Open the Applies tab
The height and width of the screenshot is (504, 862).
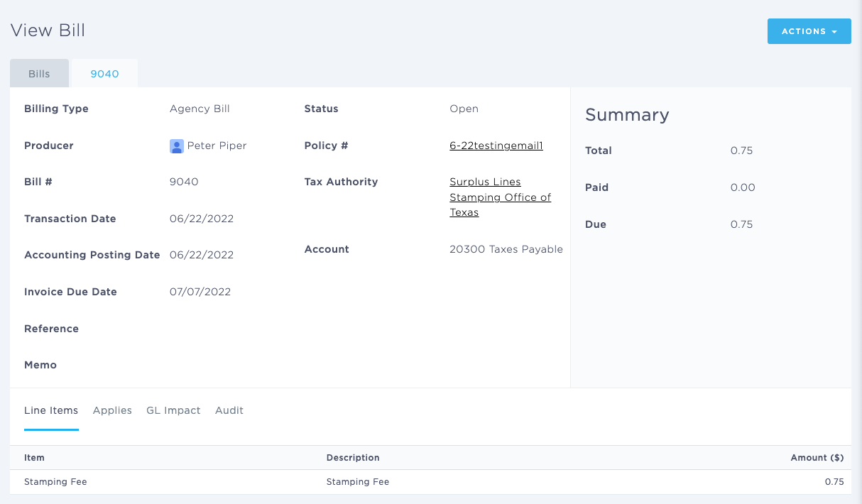coord(111,410)
